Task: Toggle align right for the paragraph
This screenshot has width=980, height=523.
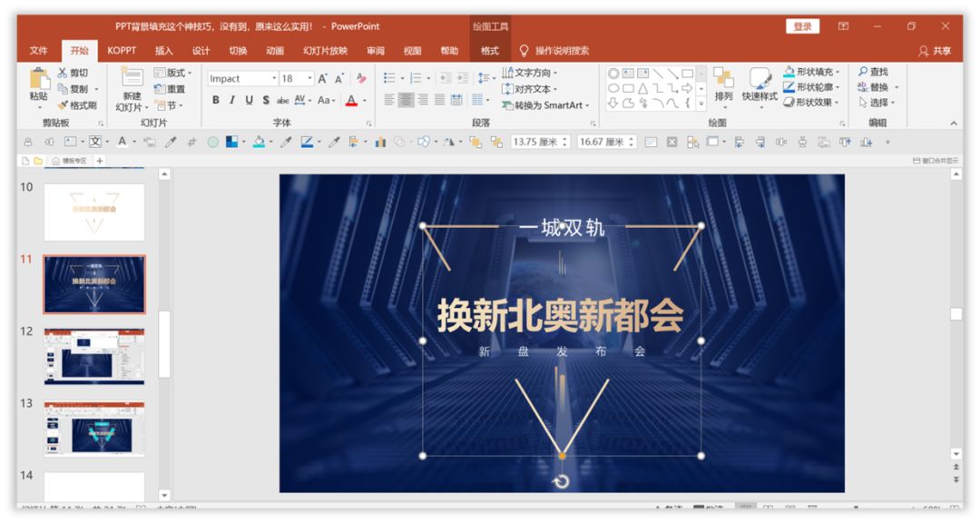Action: [423, 100]
